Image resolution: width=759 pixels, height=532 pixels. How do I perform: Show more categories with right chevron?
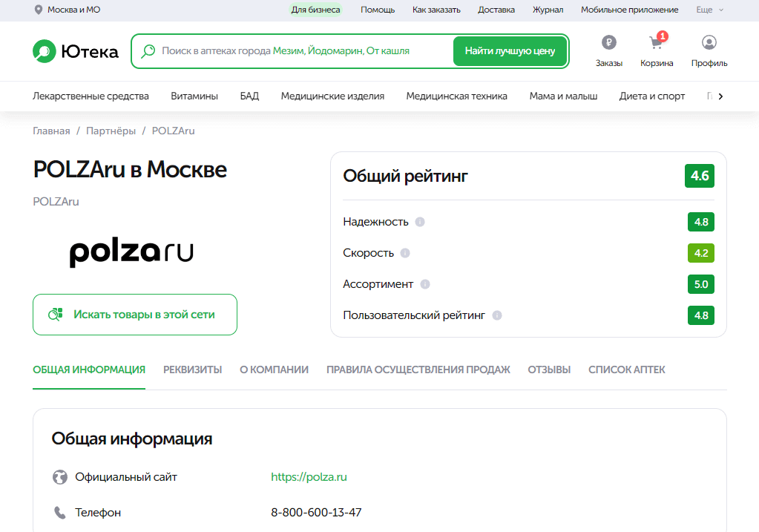click(x=720, y=96)
